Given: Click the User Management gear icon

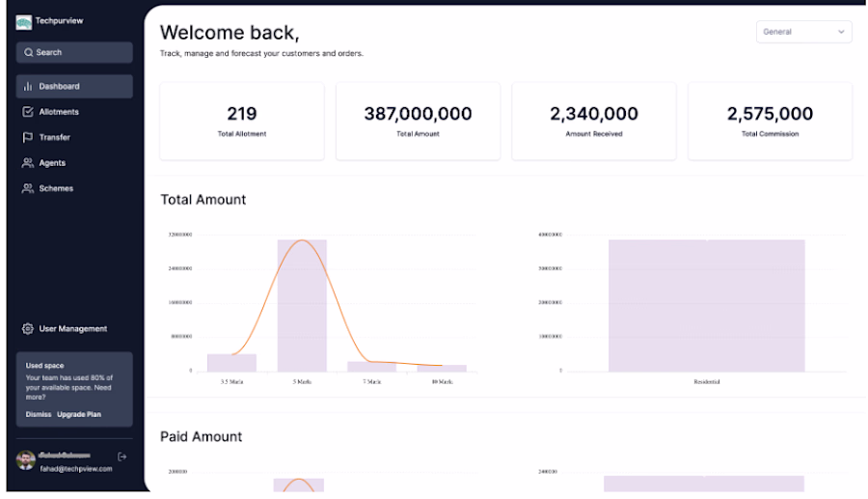Looking at the screenshot, I should pyautogui.click(x=28, y=329).
